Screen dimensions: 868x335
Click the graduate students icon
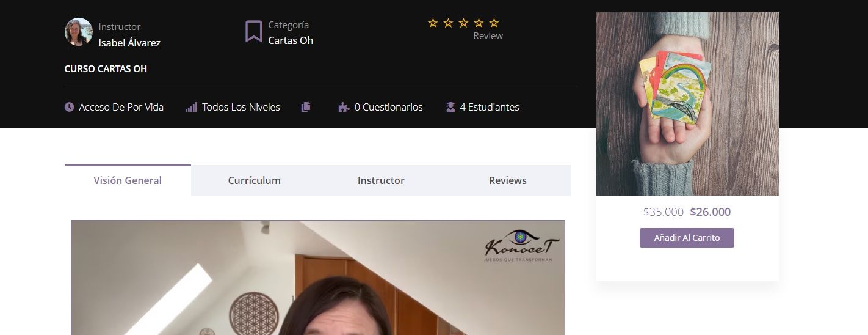click(450, 107)
